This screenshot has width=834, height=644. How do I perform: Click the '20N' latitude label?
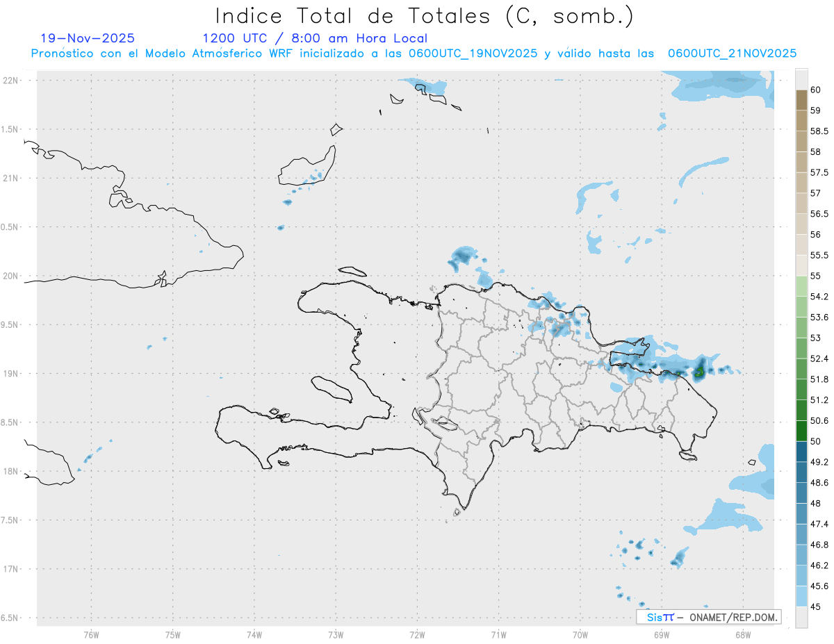click(x=11, y=276)
